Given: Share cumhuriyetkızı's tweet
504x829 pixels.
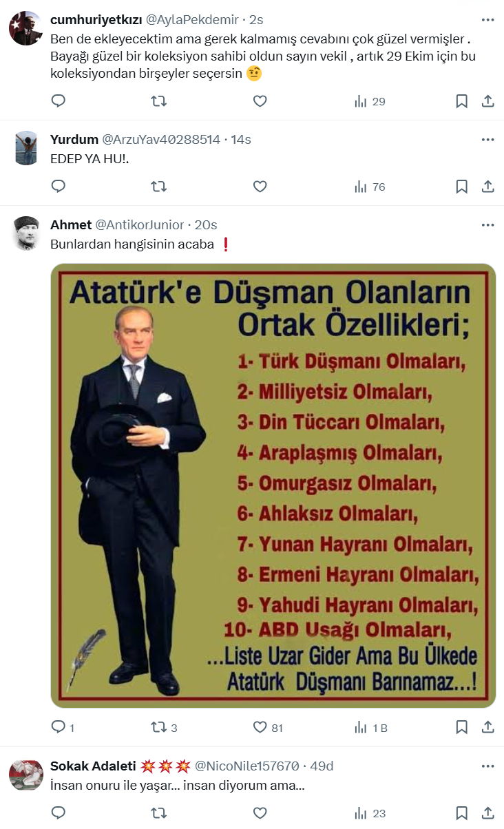Looking at the screenshot, I should pyautogui.click(x=487, y=101).
